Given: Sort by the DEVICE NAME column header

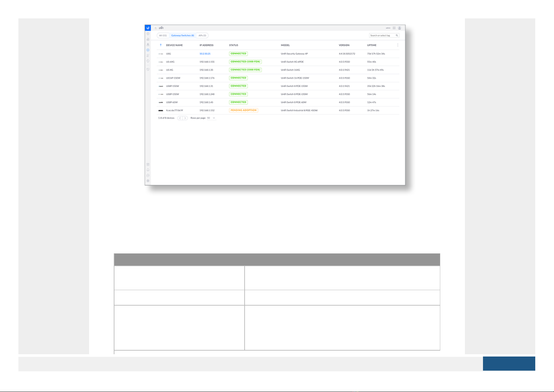Looking at the screenshot, I should [x=174, y=45].
